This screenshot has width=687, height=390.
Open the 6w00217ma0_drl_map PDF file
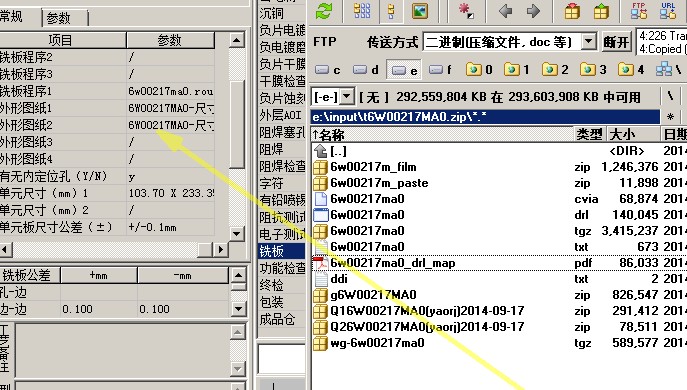(393, 263)
